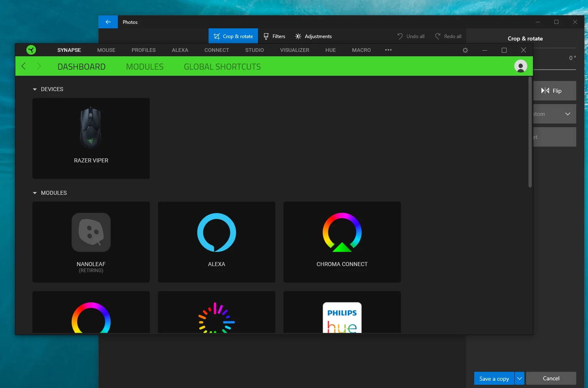Switch to the PROFILES tab
Screen dimensions: 588x388
click(144, 50)
